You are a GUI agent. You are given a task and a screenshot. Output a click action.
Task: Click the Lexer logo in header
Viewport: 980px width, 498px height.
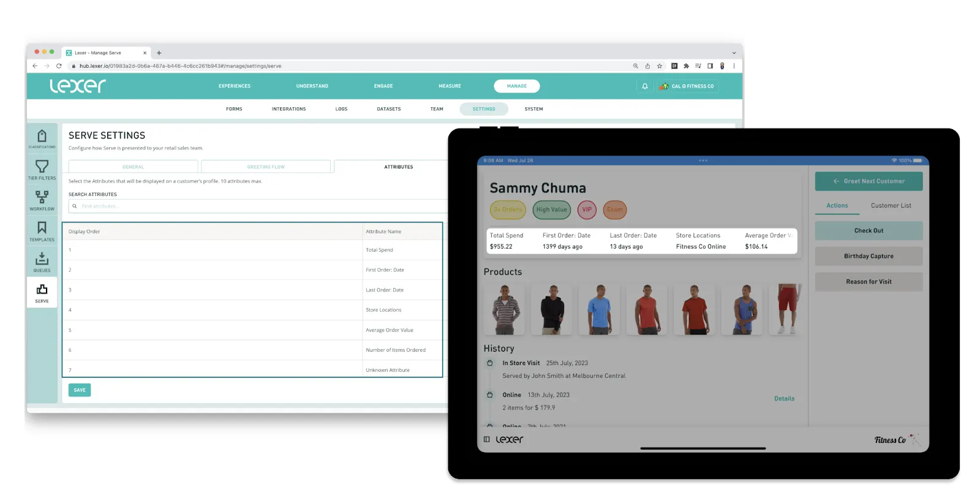click(x=78, y=86)
